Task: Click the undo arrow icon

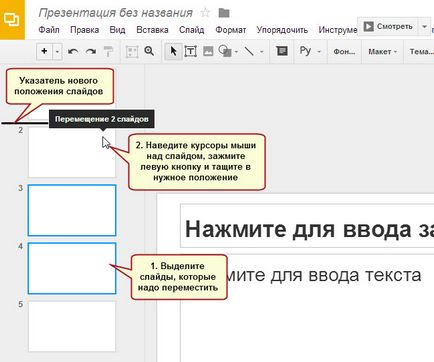Action: click(73, 51)
